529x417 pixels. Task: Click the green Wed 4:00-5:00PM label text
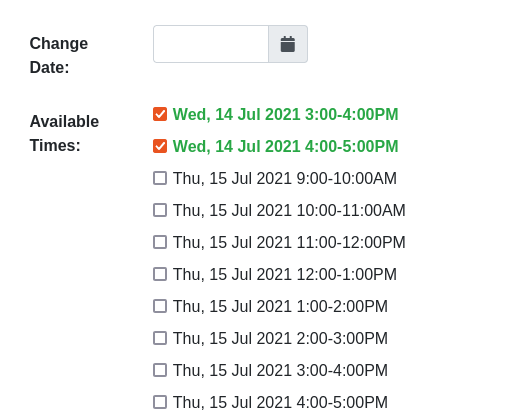(285, 146)
